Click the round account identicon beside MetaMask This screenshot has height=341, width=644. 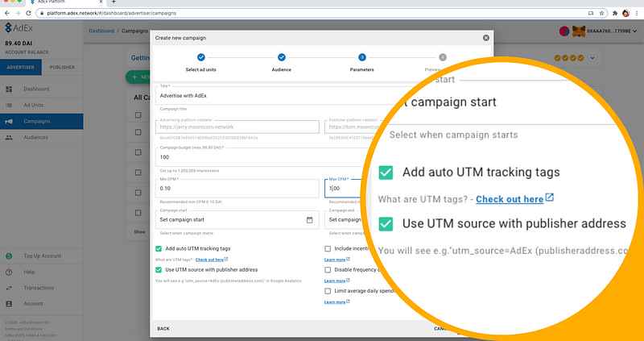click(565, 31)
